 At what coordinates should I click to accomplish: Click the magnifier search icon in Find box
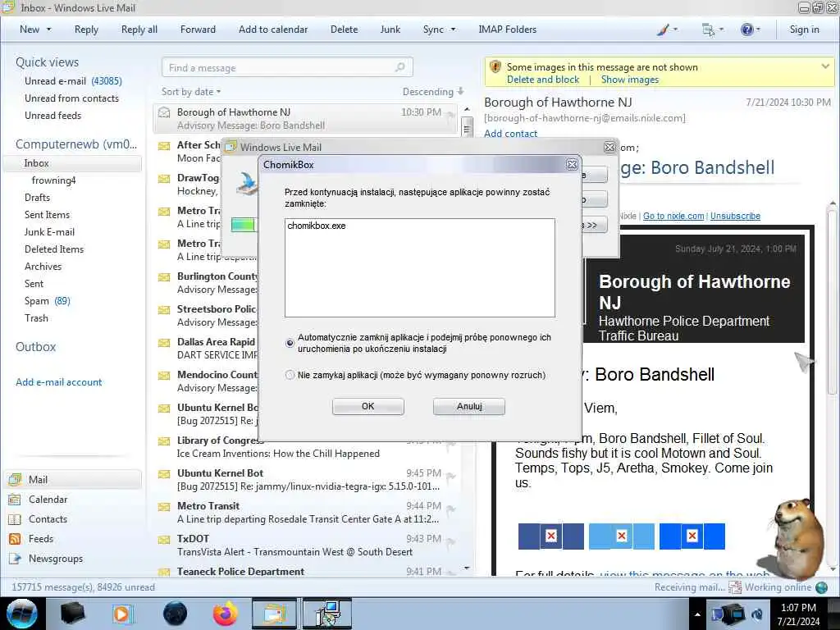point(399,67)
